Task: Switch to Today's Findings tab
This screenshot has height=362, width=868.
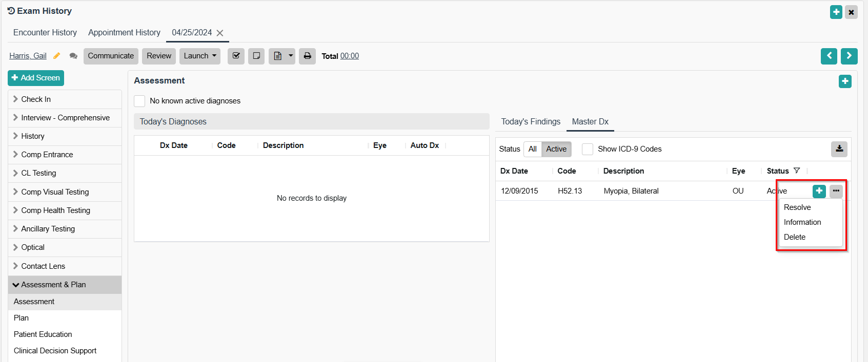Action: tap(531, 121)
